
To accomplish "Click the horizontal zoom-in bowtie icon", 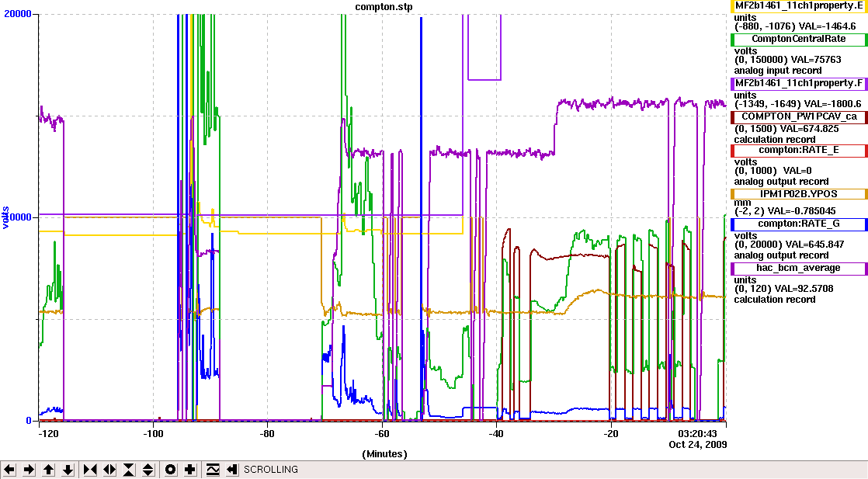I will (x=90, y=470).
